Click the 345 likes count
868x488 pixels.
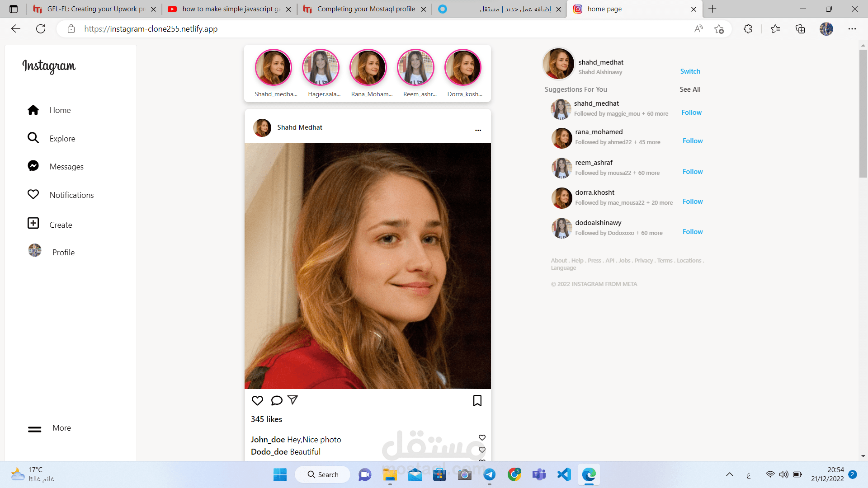click(x=266, y=419)
